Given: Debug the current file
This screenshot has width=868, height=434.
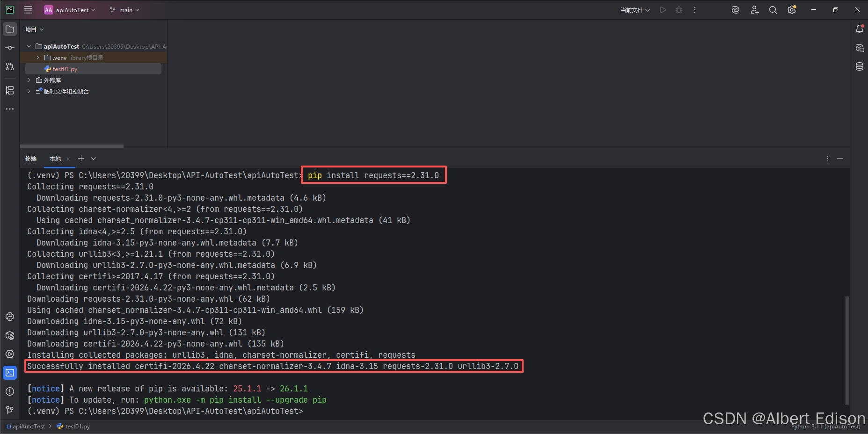Looking at the screenshot, I should [x=679, y=10].
